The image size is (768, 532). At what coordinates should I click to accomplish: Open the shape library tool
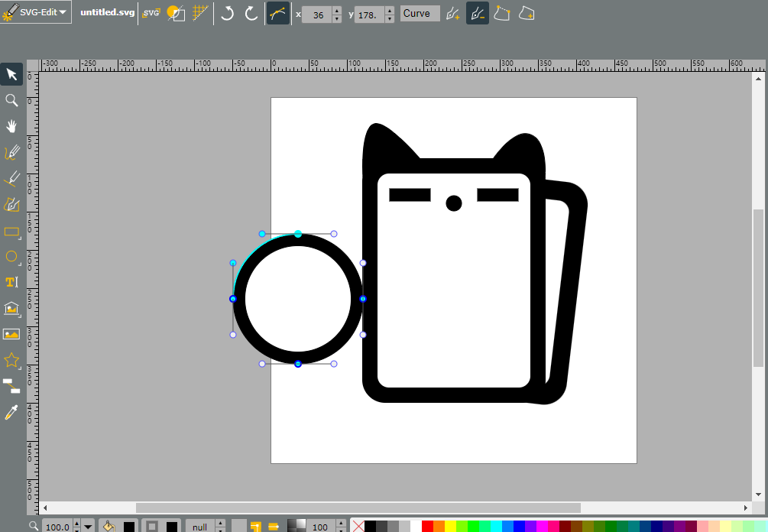click(11, 309)
